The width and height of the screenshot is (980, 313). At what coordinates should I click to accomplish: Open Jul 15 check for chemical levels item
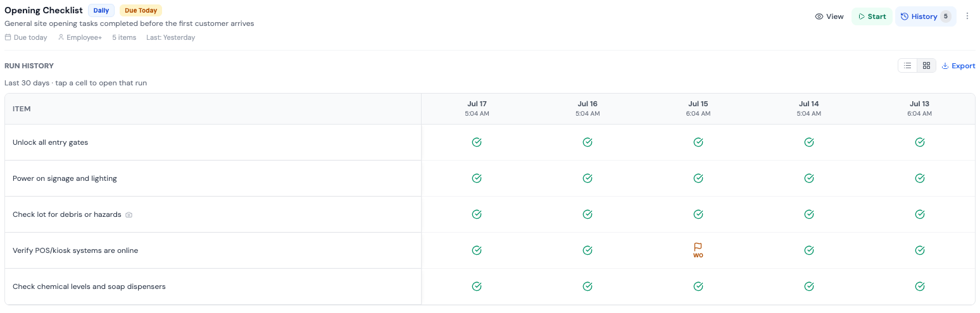pyautogui.click(x=698, y=286)
